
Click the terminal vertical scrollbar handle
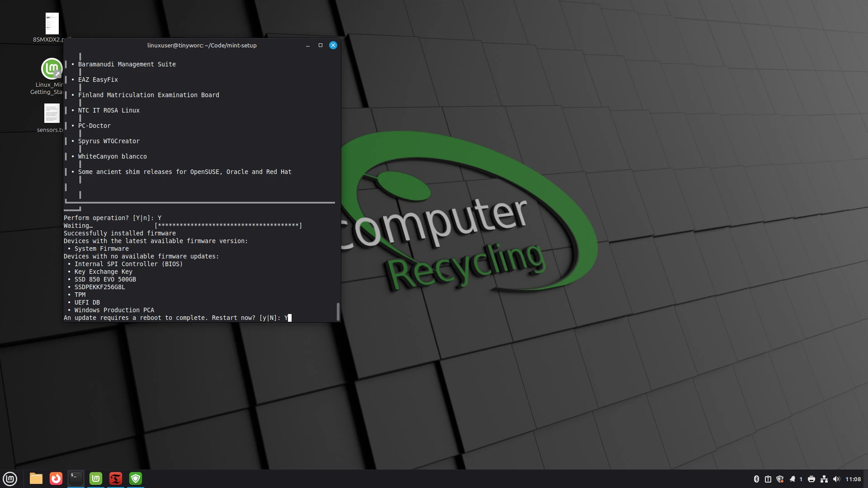(x=338, y=311)
